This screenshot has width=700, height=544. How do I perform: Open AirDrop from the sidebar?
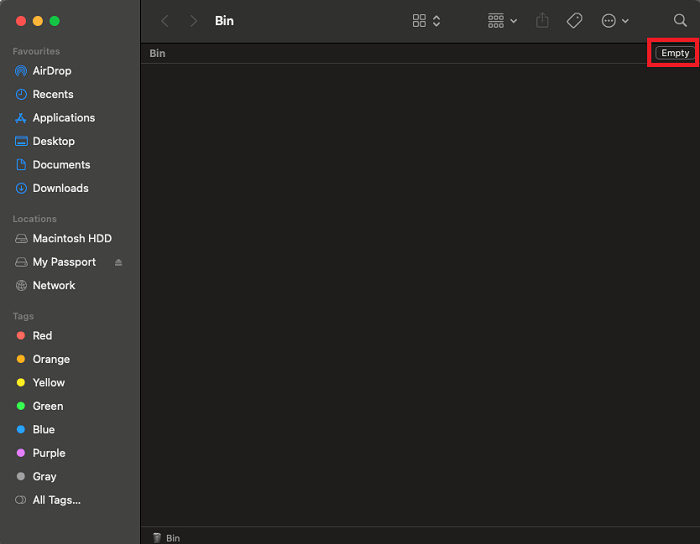[x=51, y=71]
